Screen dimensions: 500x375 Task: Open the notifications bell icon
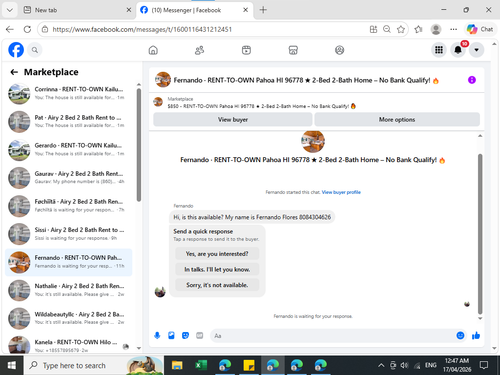pyautogui.click(x=458, y=50)
